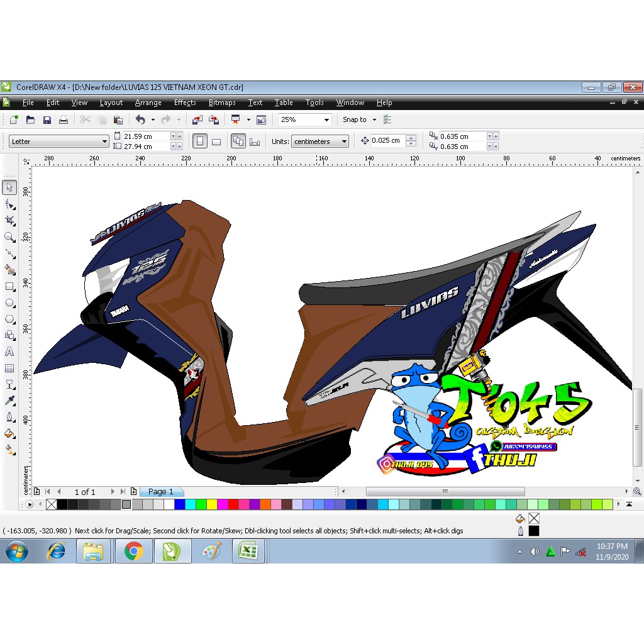
Task: Toggle landscape page orientation
Action: [x=216, y=141]
